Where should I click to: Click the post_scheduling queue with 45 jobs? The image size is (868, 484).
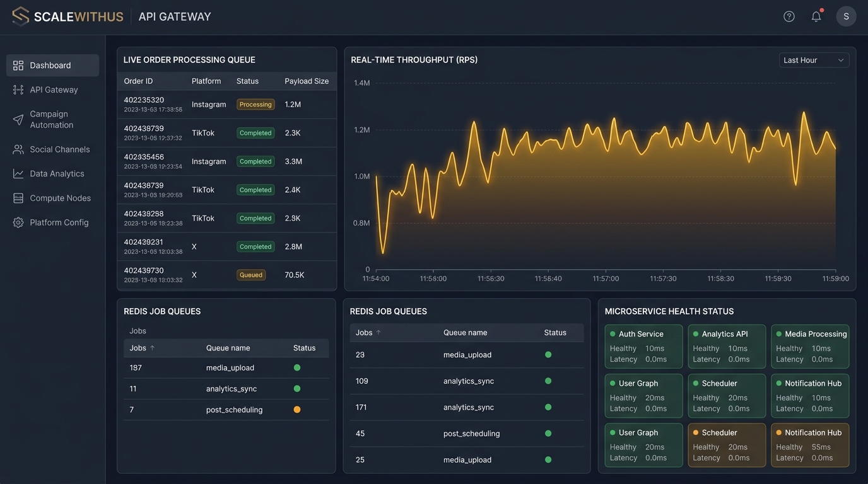click(472, 434)
